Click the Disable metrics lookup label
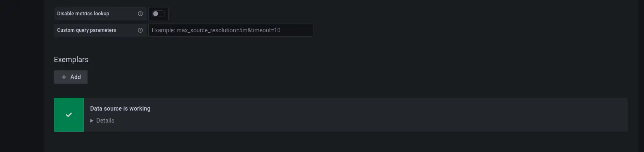The height and width of the screenshot is (152, 644). [x=83, y=14]
